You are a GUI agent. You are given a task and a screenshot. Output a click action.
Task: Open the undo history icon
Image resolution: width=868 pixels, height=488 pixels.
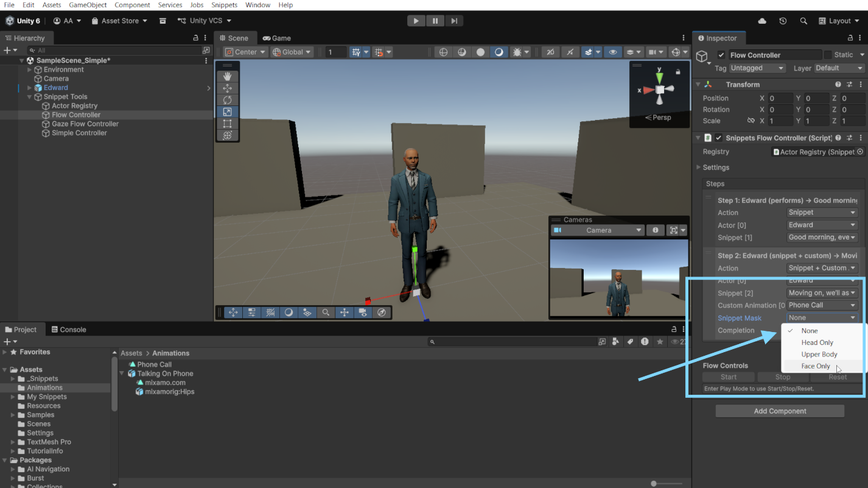point(783,21)
